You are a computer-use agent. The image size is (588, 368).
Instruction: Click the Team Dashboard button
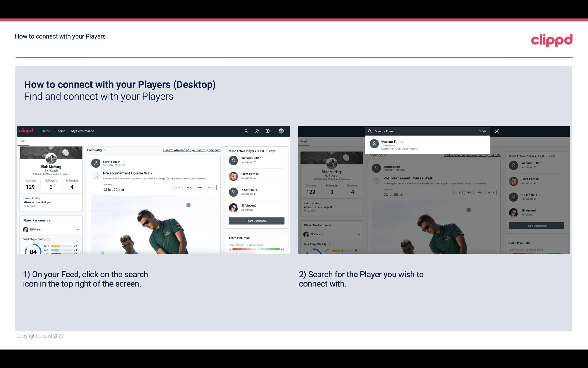(x=256, y=220)
